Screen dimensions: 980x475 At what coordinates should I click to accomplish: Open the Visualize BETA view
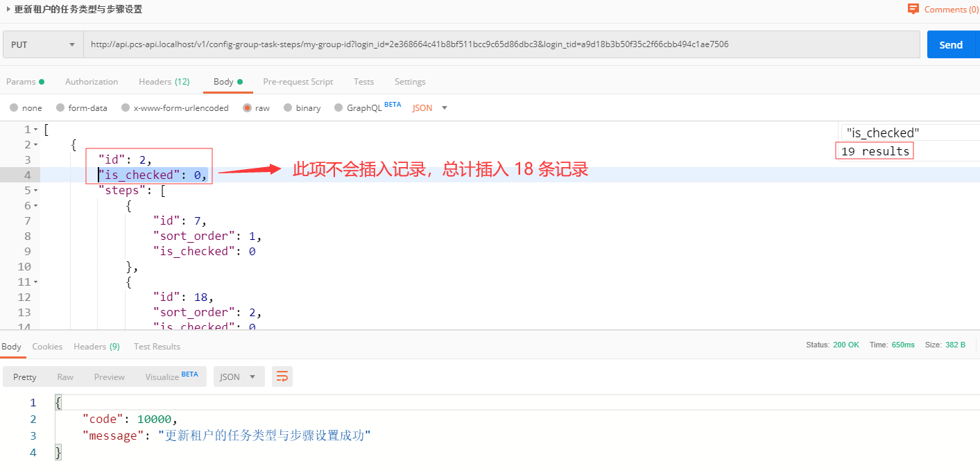coord(171,377)
